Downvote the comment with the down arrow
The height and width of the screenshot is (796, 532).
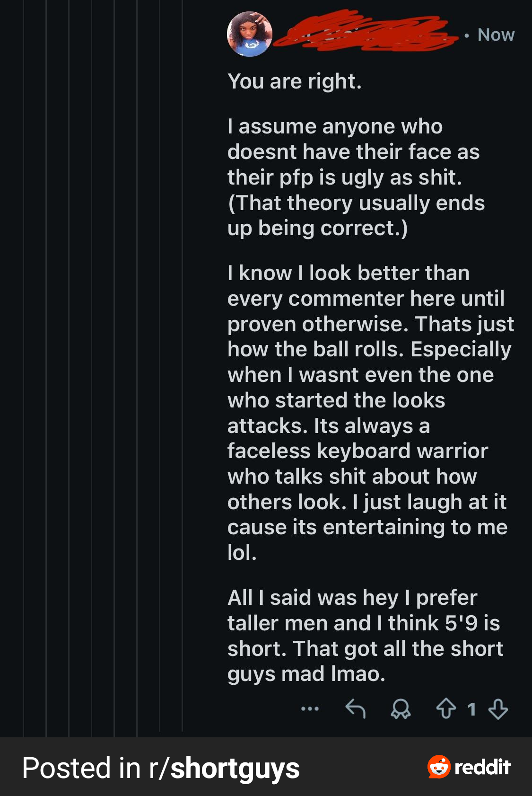pos(498,709)
